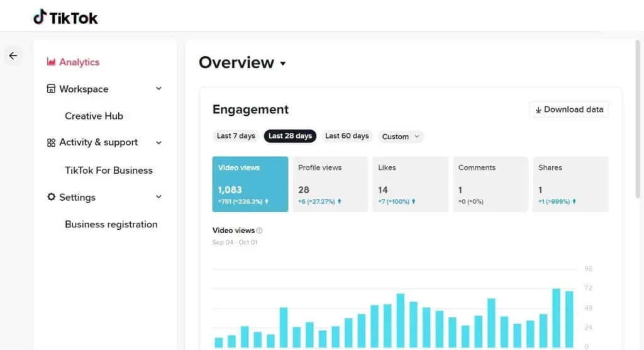Select Settings in the sidebar
The width and height of the screenshot is (644, 350).
coord(77,197)
